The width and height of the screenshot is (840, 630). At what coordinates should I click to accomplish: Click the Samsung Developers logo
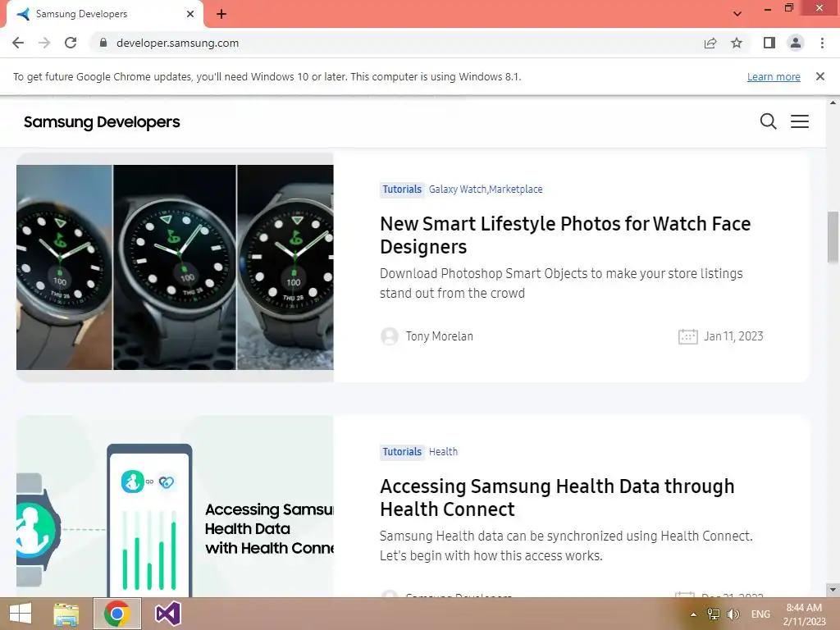pos(102,122)
